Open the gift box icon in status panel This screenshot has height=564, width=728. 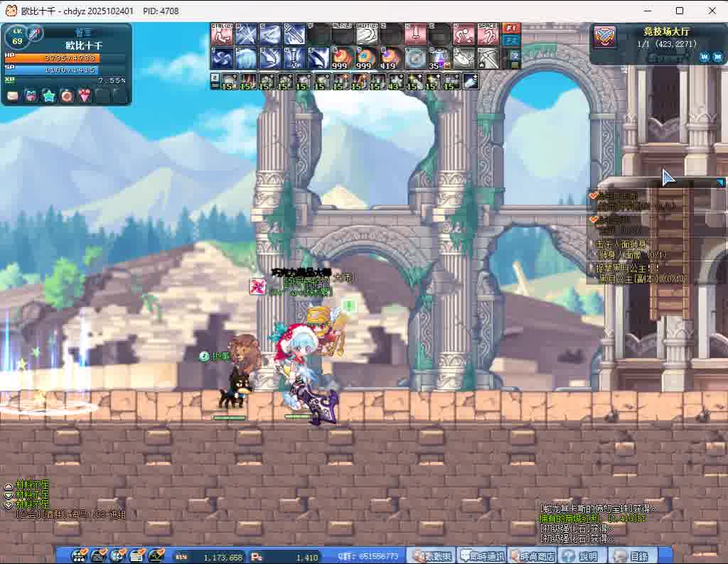pos(31,95)
